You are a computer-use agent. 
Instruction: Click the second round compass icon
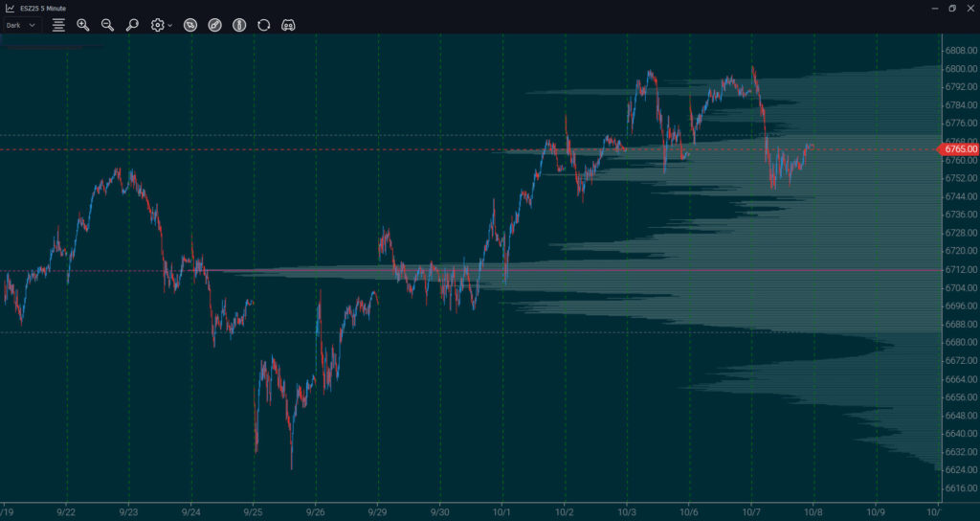point(214,25)
